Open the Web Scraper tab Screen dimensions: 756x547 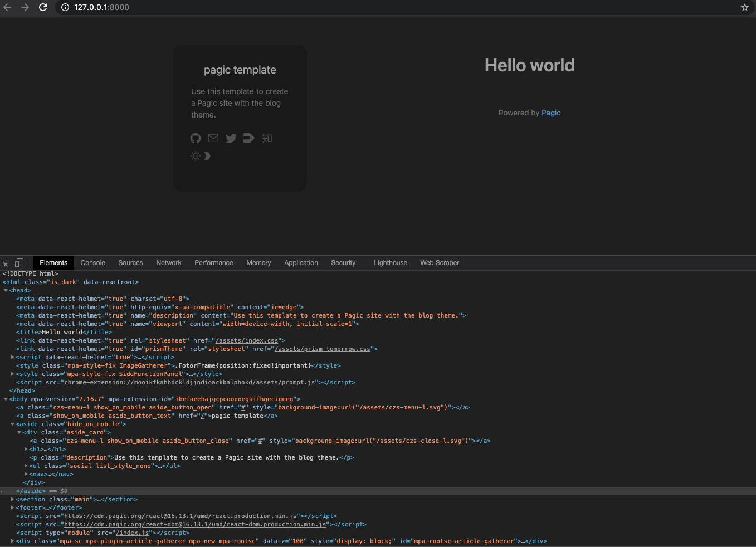440,263
